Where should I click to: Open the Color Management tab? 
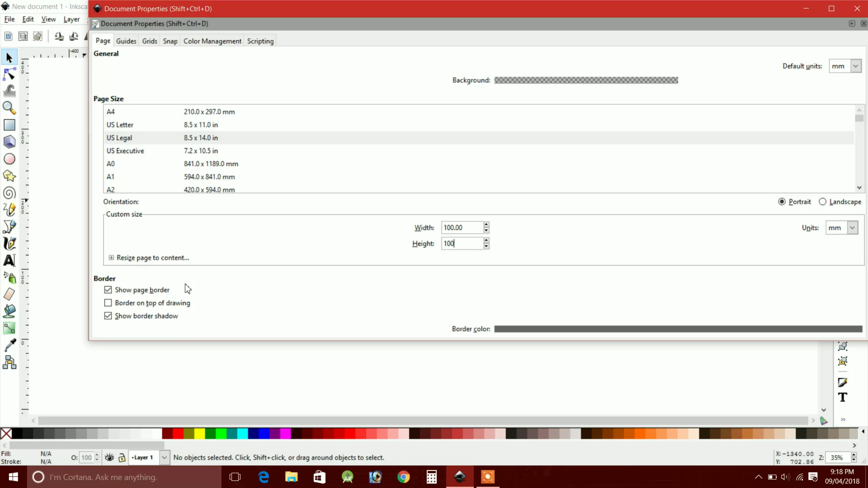(212, 41)
